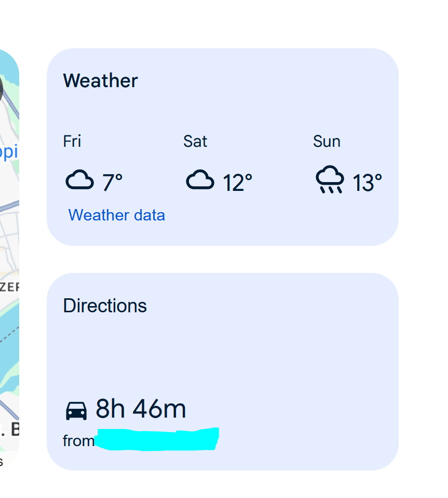Click the Saturday 12° temperature

pos(237,183)
